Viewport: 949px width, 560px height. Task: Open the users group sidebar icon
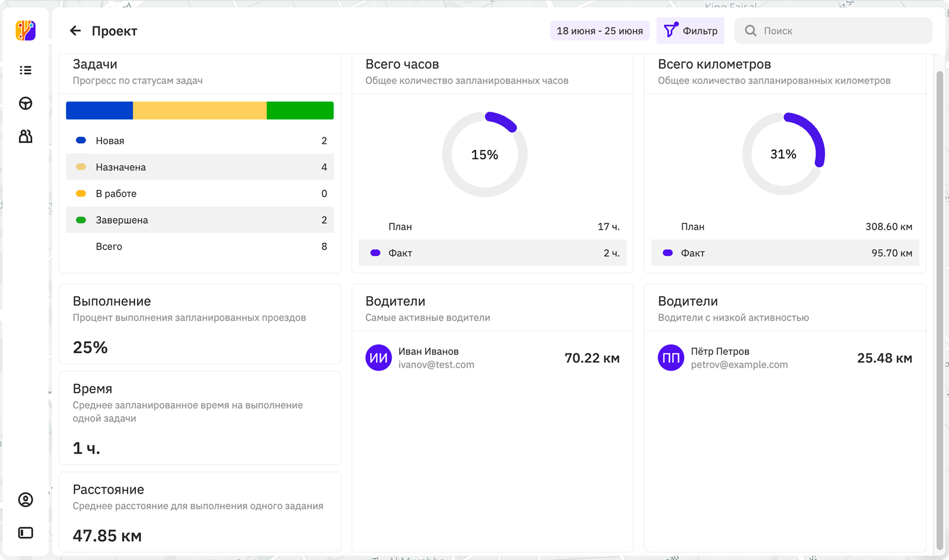(26, 136)
